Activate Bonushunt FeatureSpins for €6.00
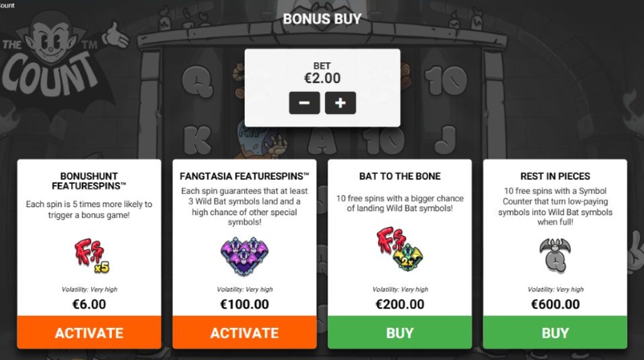644x360 pixels. tap(89, 332)
